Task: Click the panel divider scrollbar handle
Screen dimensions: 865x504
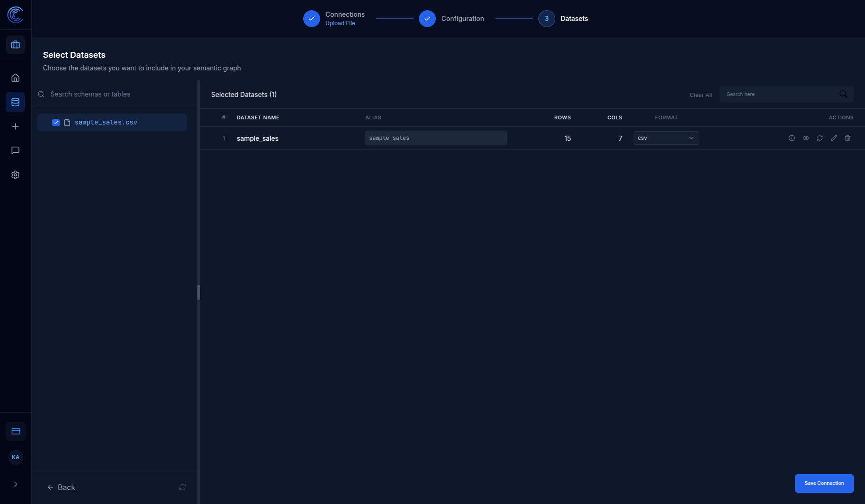Action: [199, 292]
